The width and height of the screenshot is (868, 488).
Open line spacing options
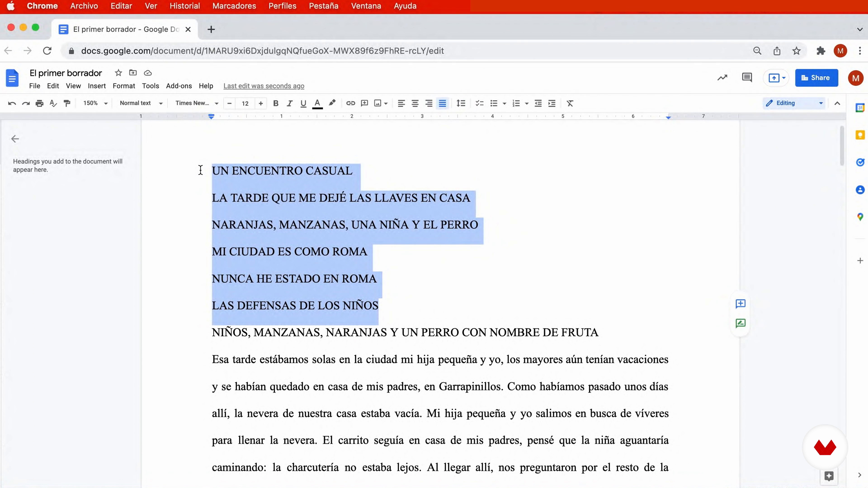coord(461,103)
